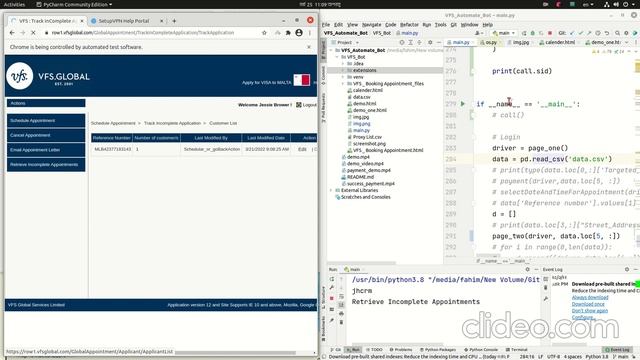Click the Git update project arrow

pos(572,33)
